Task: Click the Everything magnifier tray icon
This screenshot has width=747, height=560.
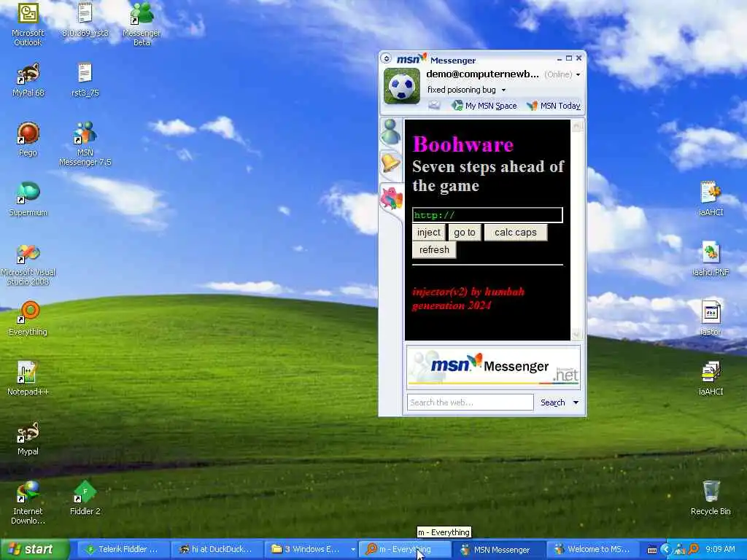Action: click(x=694, y=550)
